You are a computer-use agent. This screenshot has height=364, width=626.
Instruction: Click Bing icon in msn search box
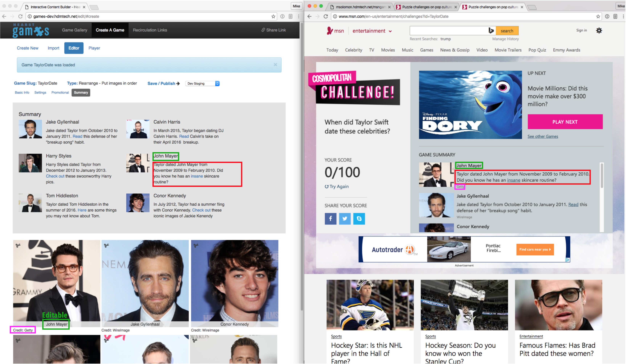tap(491, 30)
